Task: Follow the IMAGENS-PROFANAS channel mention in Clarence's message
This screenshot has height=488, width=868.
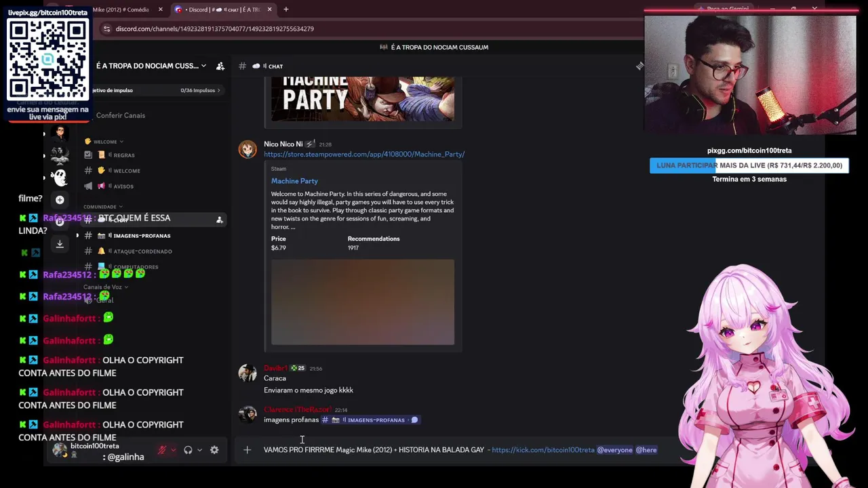Action: click(x=371, y=420)
